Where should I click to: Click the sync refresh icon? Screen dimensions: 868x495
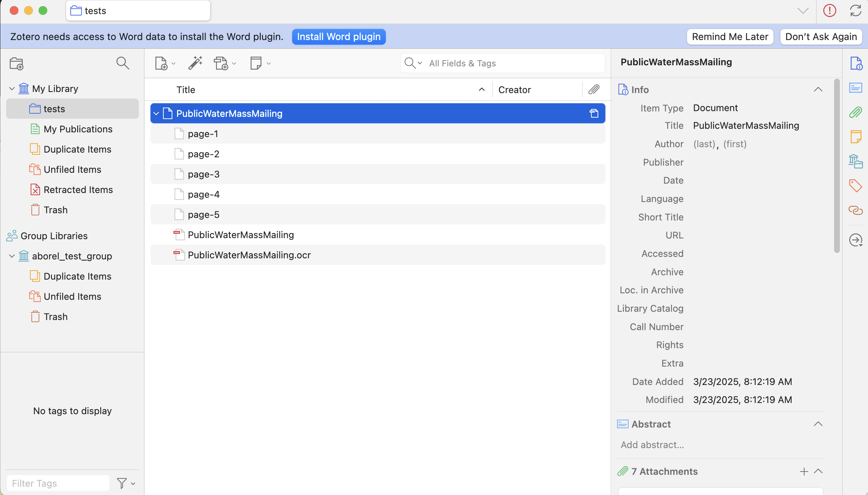(855, 10)
